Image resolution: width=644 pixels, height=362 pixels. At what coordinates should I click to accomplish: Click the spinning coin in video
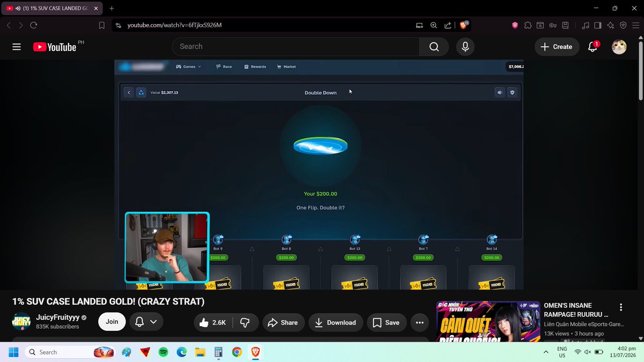[320, 146]
